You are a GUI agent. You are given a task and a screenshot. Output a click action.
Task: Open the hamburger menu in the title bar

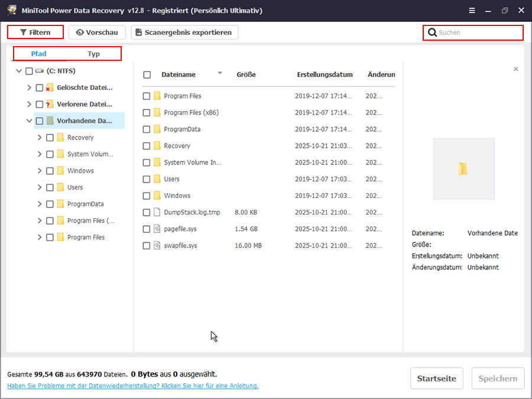pyautogui.click(x=472, y=10)
